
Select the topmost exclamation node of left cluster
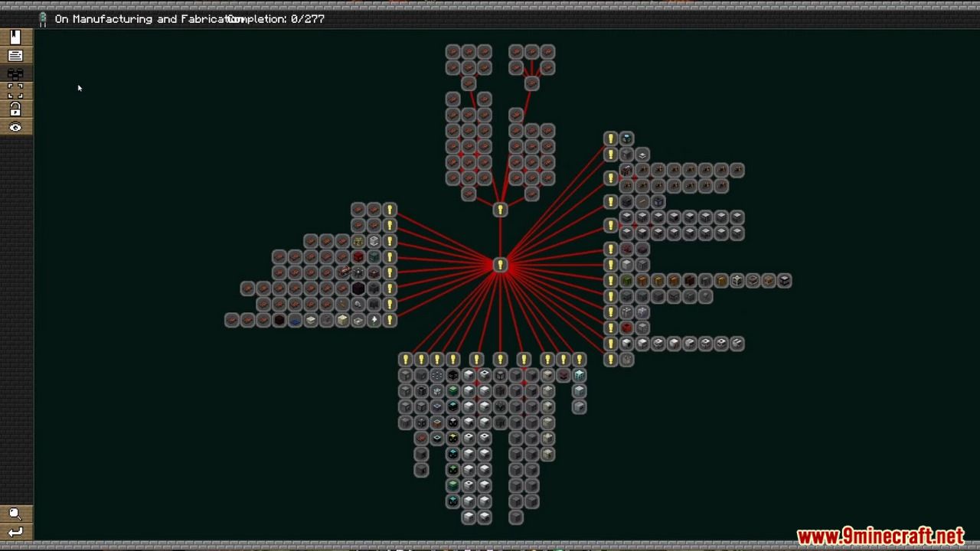[x=390, y=210]
